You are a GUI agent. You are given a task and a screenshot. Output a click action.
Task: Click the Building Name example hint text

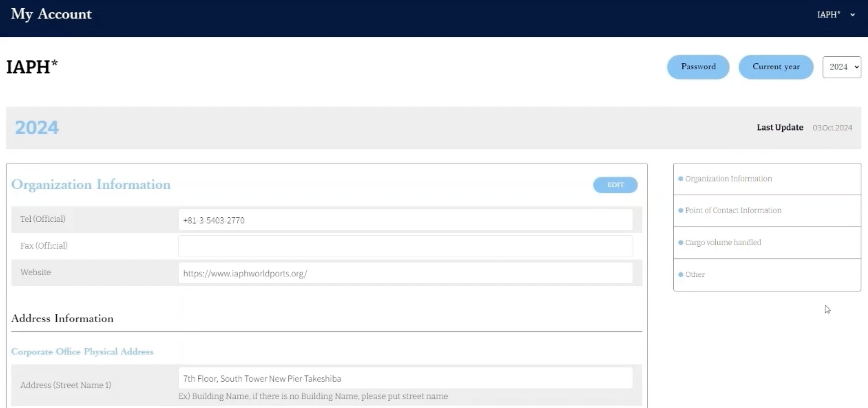[x=313, y=396]
